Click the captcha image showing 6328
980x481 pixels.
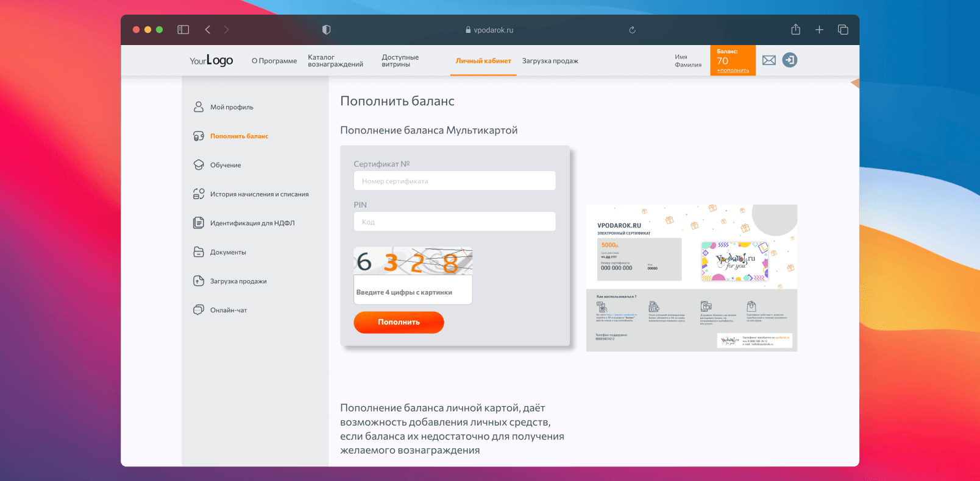(x=413, y=261)
